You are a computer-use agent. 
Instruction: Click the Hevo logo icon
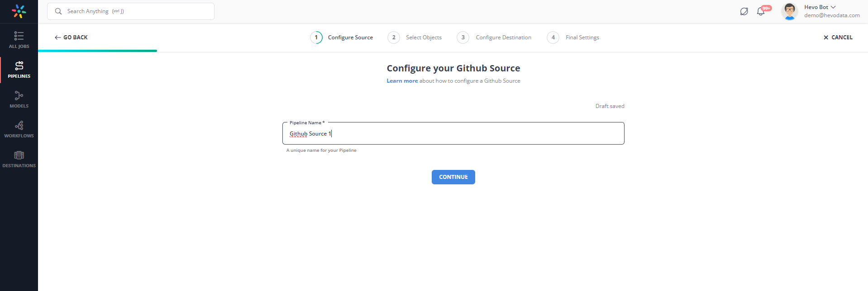[x=19, y=11]
